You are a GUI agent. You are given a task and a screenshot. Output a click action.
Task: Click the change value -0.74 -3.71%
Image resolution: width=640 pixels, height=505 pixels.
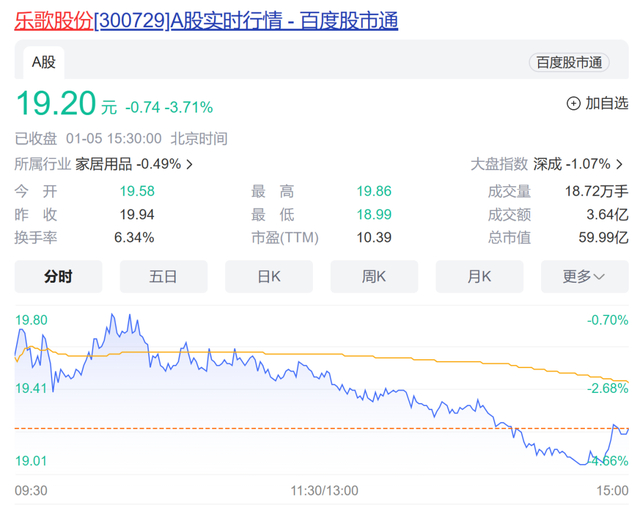[x=169, y=107]
